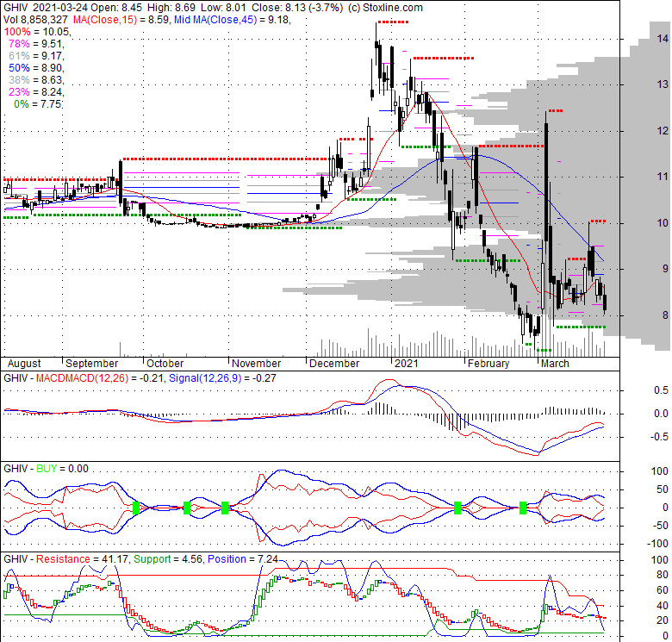The width and height of the screenshot is (672, 642).
Task: Select the '38% = 8.63' Fibonacci level
Action: tap(36, 80)
